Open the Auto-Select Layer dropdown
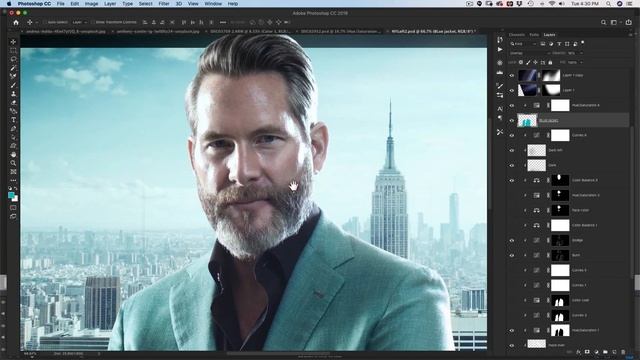Screen dimensions: 640x360 click(80, 22)
